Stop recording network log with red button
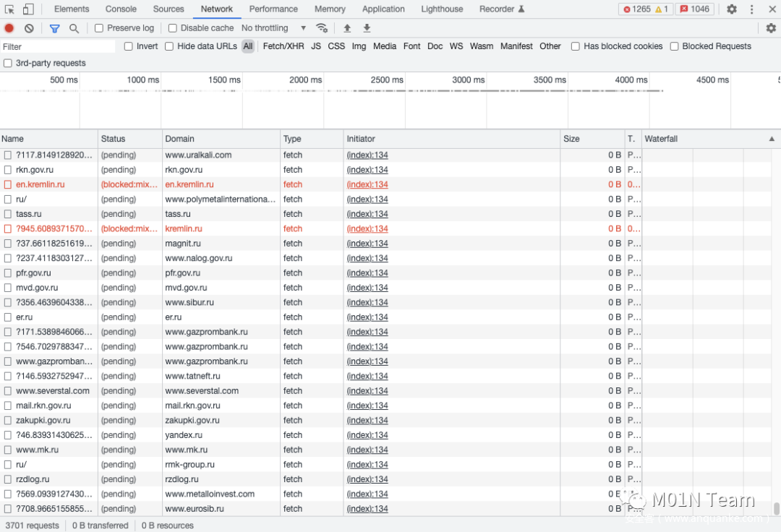Image resolution: width=781 pixels, height=532 pixels. pos(9,28)
